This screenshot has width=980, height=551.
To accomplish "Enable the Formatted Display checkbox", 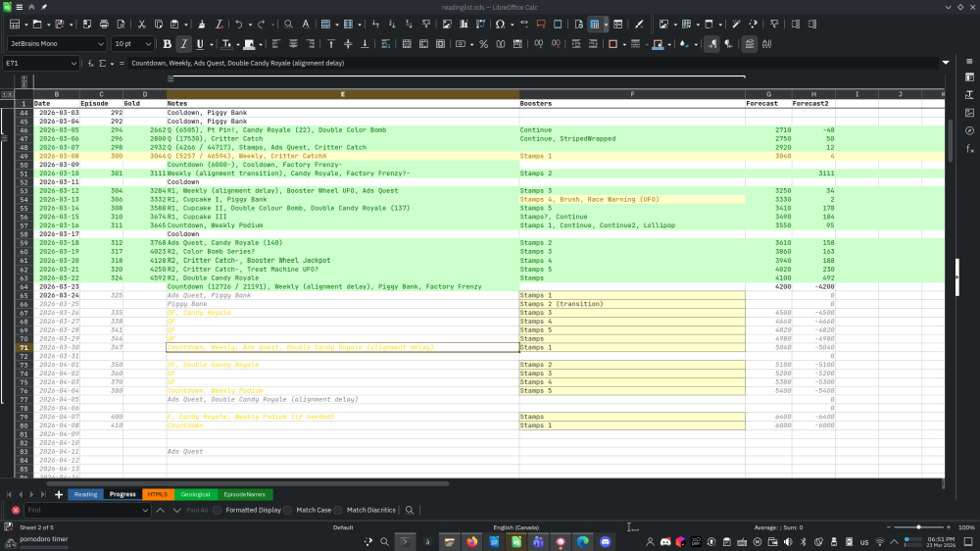I will (x=217, y=511).
